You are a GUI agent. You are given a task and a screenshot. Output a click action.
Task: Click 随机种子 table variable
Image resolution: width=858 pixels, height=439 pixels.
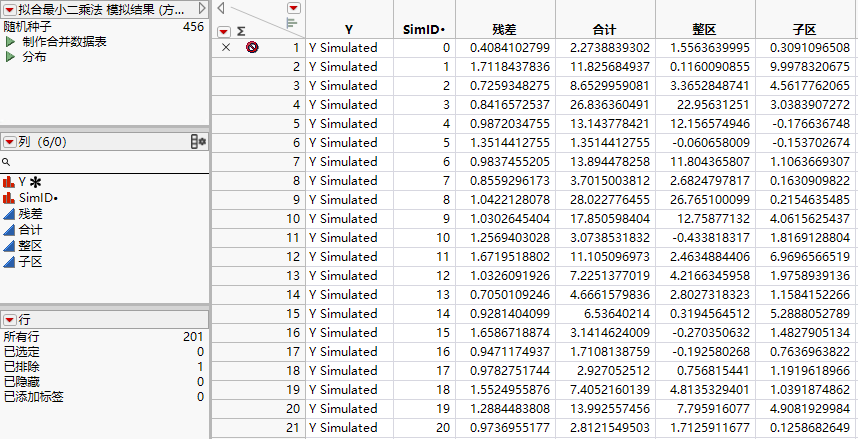104,26
